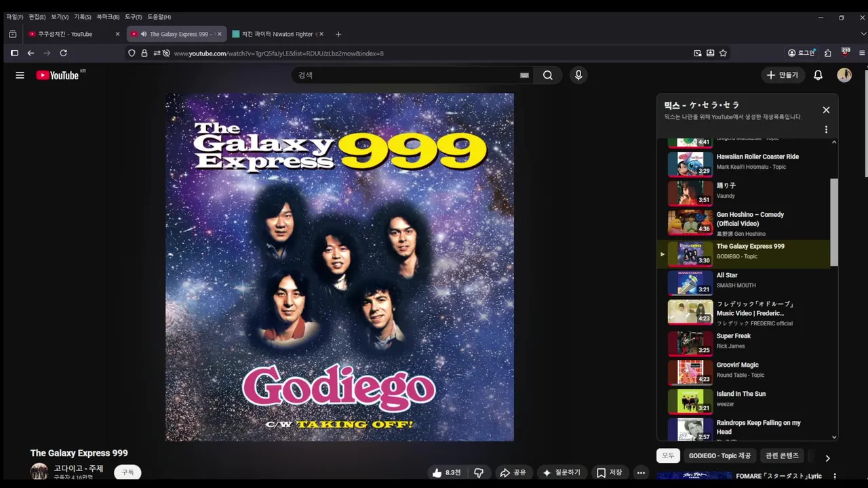The image size is (868, 488).
Task: Open YouTube notifications bell
Action: (818, 75)
